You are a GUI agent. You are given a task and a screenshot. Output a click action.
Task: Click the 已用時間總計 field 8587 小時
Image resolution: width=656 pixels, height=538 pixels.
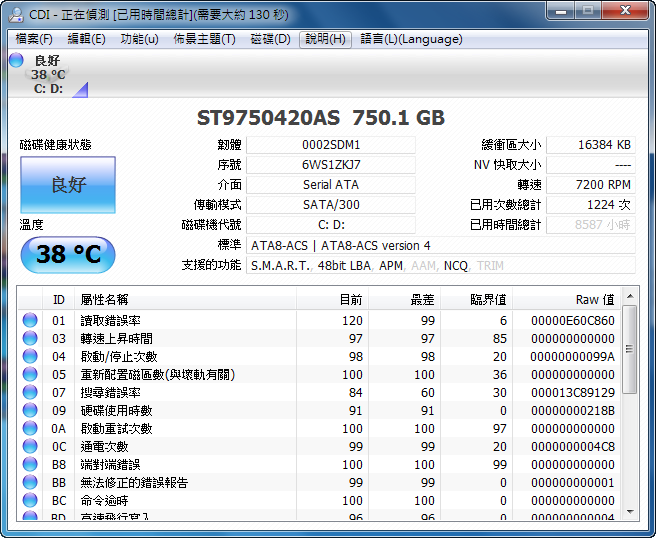[x=591, y=225]
